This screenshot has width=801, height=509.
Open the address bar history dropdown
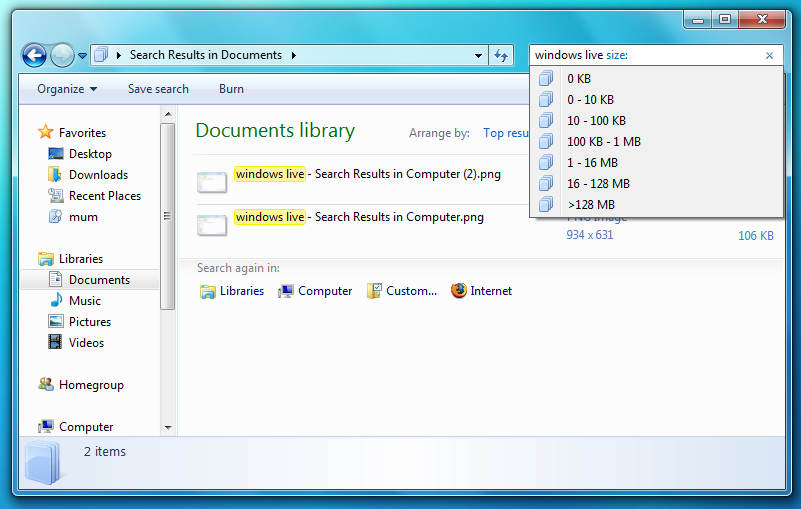(479, 55)
